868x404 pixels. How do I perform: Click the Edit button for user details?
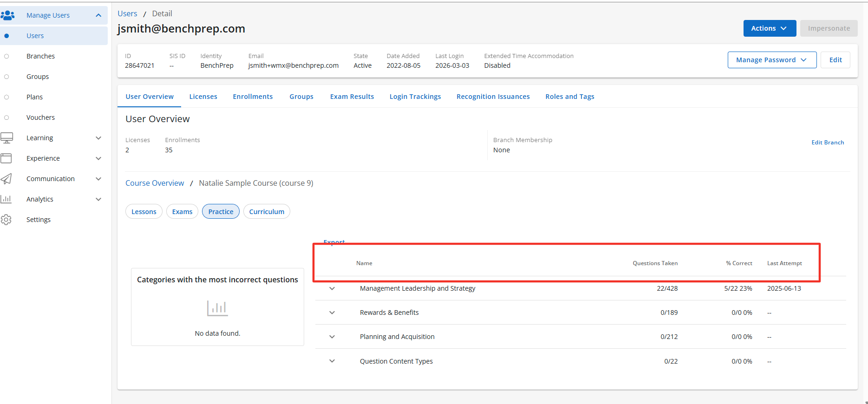click(835, 60)
